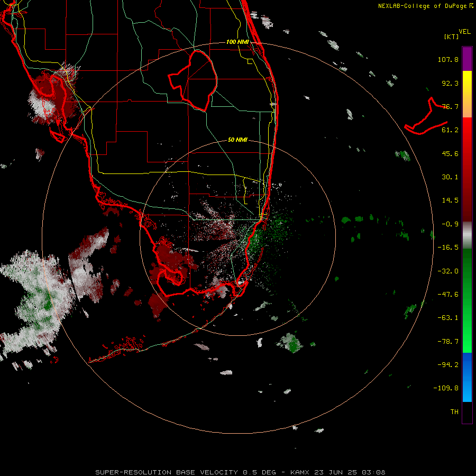Click the -32.0 velocity scale value

[448, 271]
